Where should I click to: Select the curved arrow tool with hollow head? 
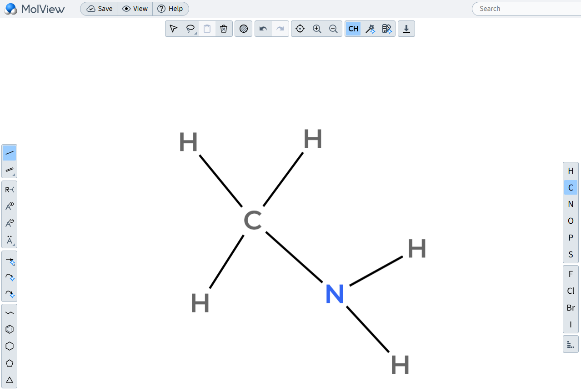[10, 277]
